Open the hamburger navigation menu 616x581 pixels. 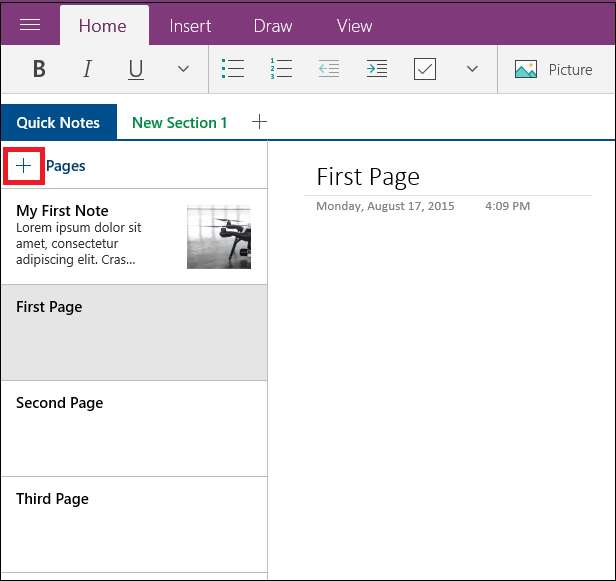point(30,26)
